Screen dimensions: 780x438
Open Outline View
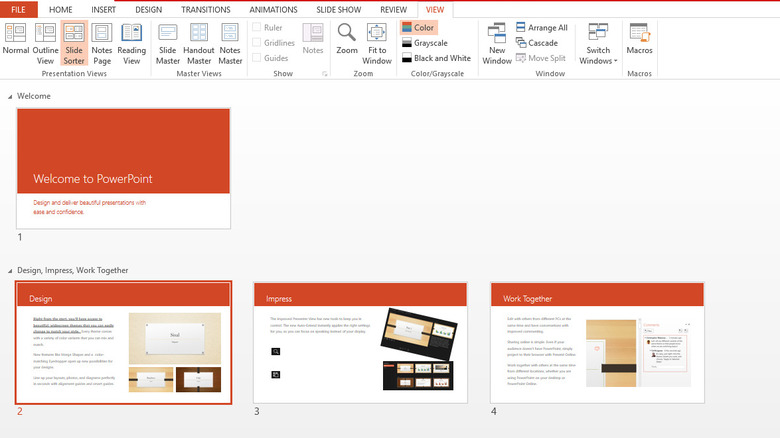45,44
